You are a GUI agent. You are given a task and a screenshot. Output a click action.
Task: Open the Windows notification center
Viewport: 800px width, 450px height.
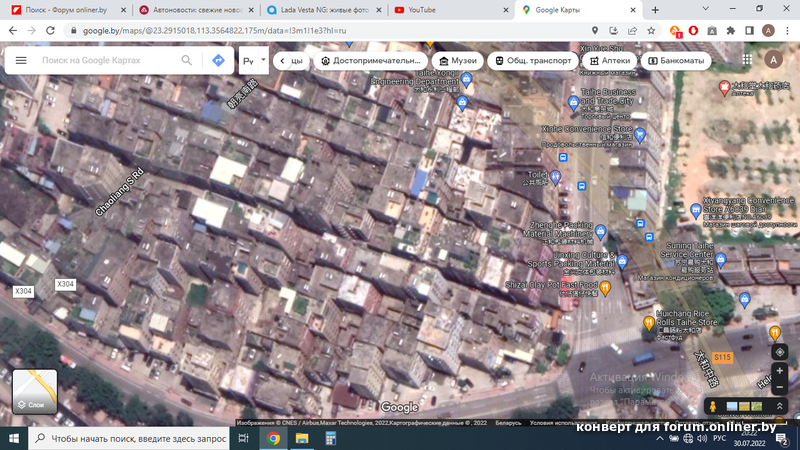782,438
